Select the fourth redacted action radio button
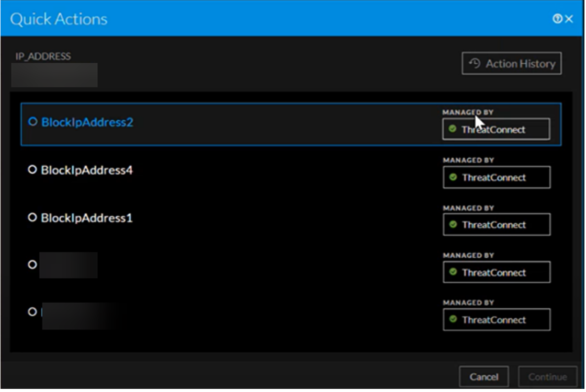The width and height of the screenshot is (586, 392). tap(33, 265)
